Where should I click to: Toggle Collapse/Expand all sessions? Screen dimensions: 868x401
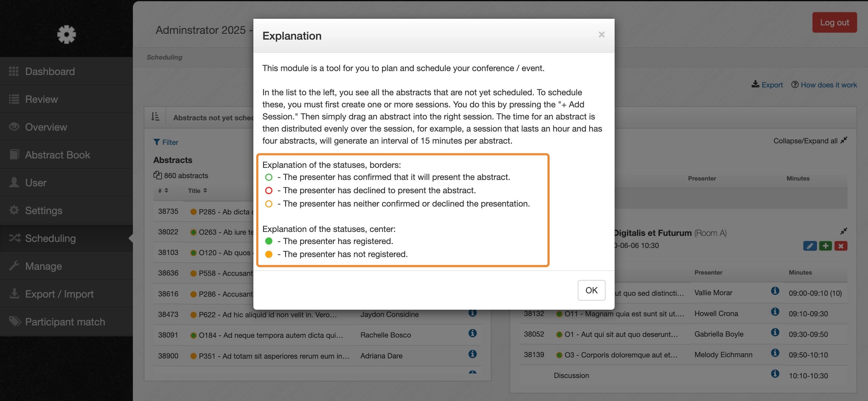810,141
